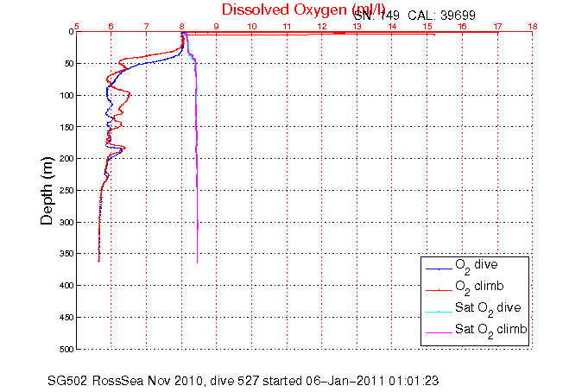The image size is (588, 392).
Task: Click depth tick label 100
Action: pos(66,95)
